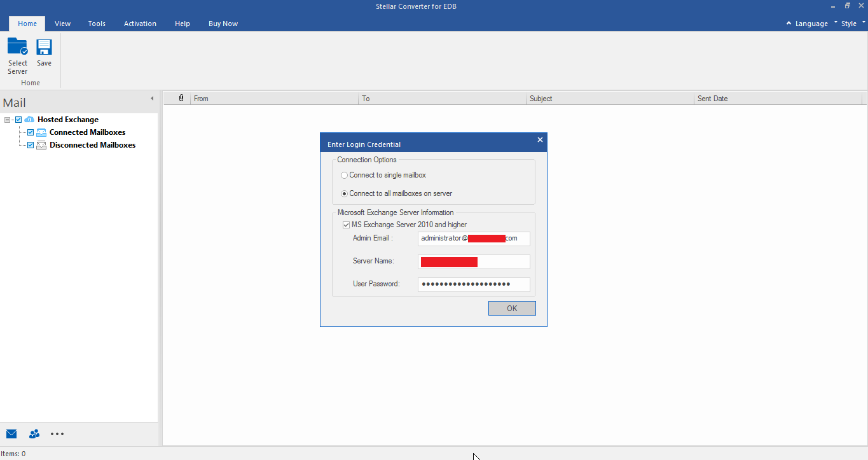The width and height of the screenshot is (868, 460).
Task: Click the Mail pane title
Action: click(x=15, y=102)
